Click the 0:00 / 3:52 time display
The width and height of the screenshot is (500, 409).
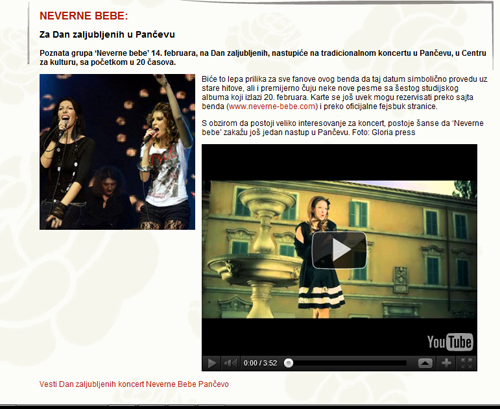260,363
